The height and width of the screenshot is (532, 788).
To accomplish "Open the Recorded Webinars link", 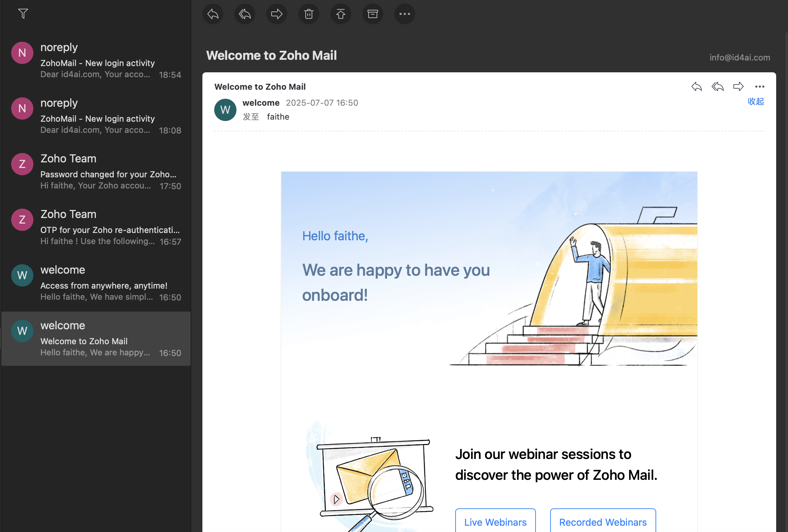I will click(603, 522).
